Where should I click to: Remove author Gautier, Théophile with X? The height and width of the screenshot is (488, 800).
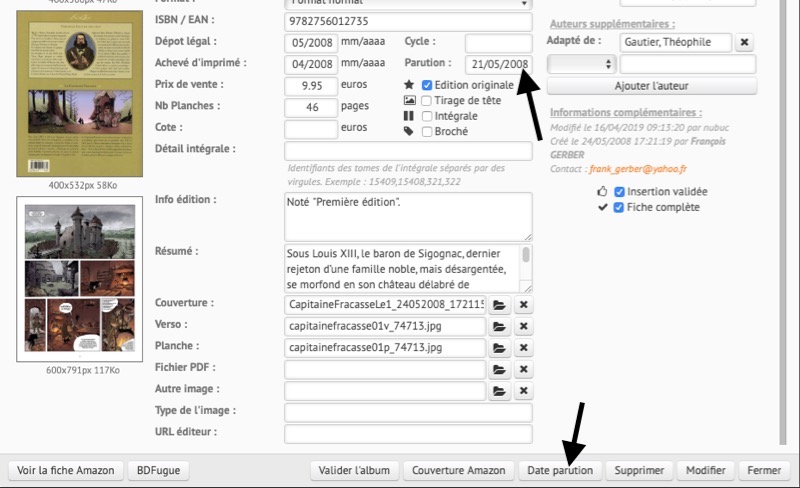[x=746, y=42]
